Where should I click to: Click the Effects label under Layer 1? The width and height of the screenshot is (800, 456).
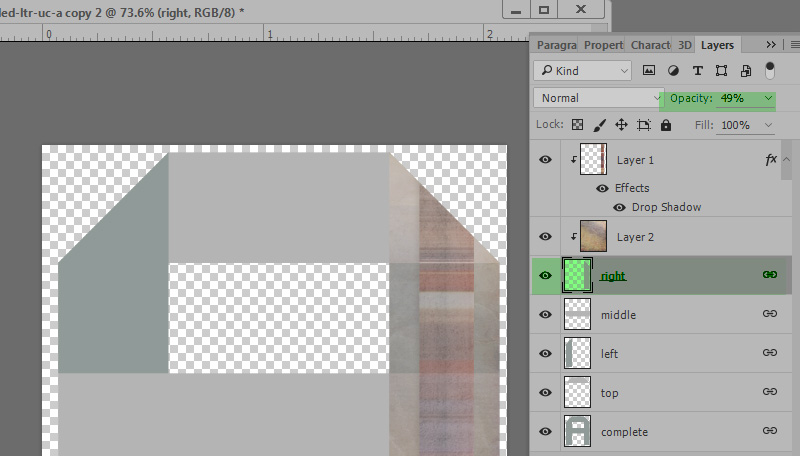pyautogui.click(x=632, y=188)
